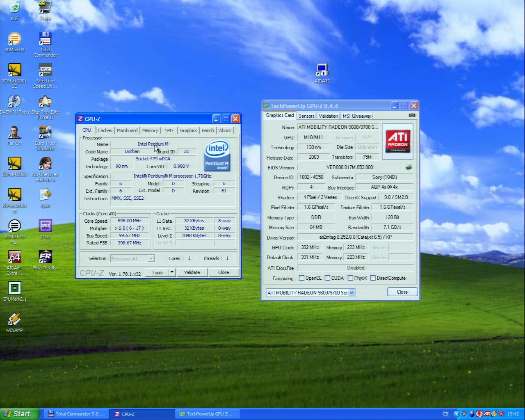525x420 pixels.
Task: Launch the WINAMP desktop icon
Action: click(14, 320)
